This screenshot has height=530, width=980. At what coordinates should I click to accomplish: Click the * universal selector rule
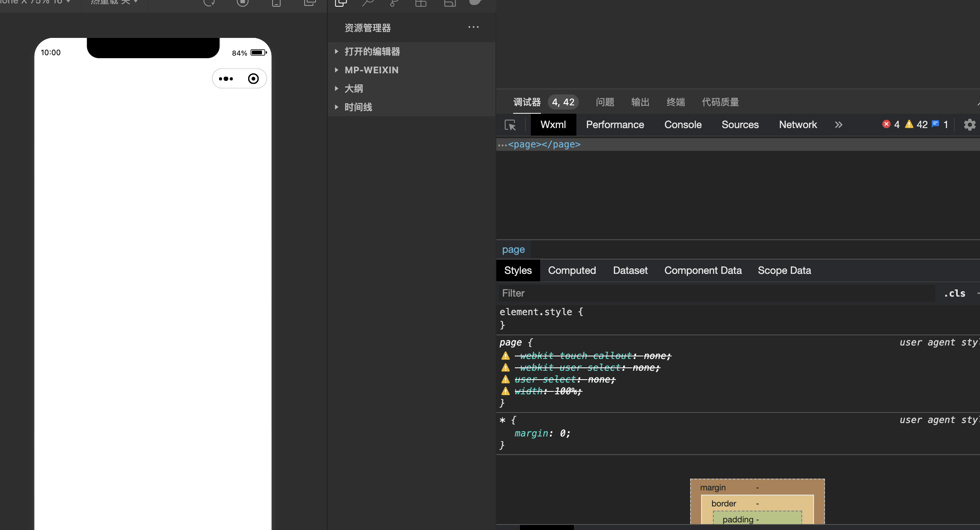tap(507, 420)
